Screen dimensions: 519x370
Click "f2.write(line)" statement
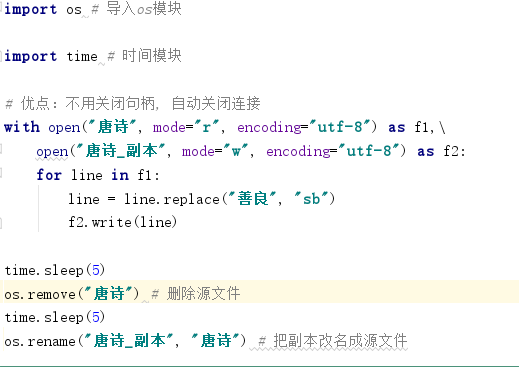(x=123, y=222)
